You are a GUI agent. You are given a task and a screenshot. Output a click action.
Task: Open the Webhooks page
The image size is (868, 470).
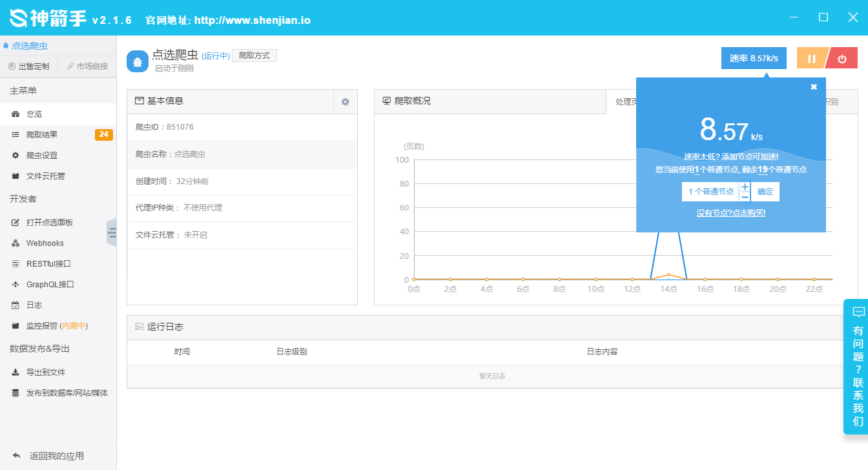click(x=45, y=243)
